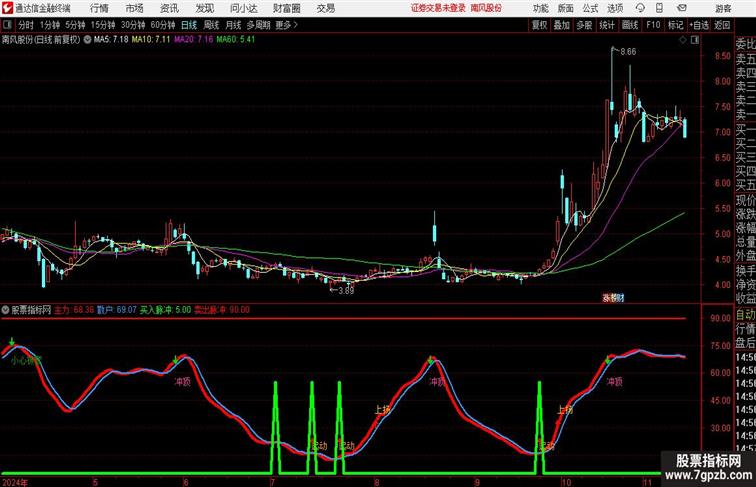Viewport: 756px width, 487px height.
Task: Click the MA20: 7.16 indicator label
Action: (x=193, y=40)
